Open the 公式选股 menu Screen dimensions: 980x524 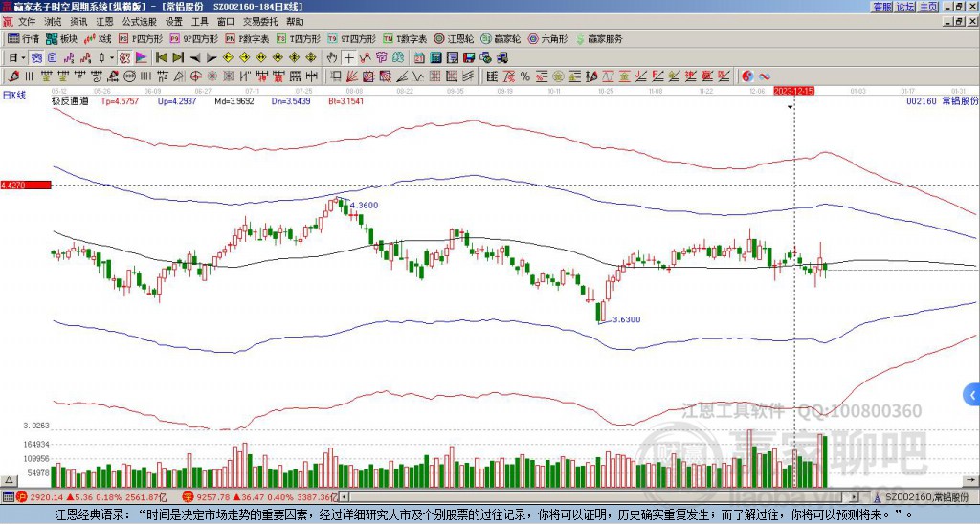[140, 22]
